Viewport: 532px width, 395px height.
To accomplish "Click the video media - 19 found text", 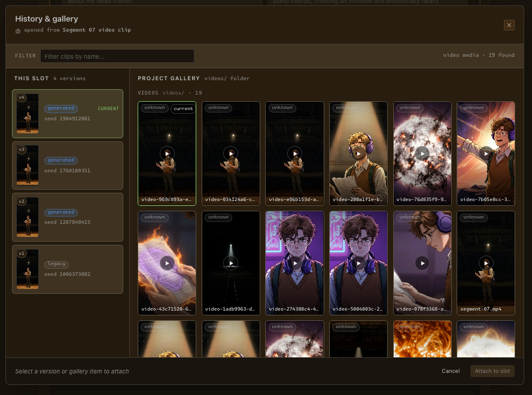I will click(478, 55).
